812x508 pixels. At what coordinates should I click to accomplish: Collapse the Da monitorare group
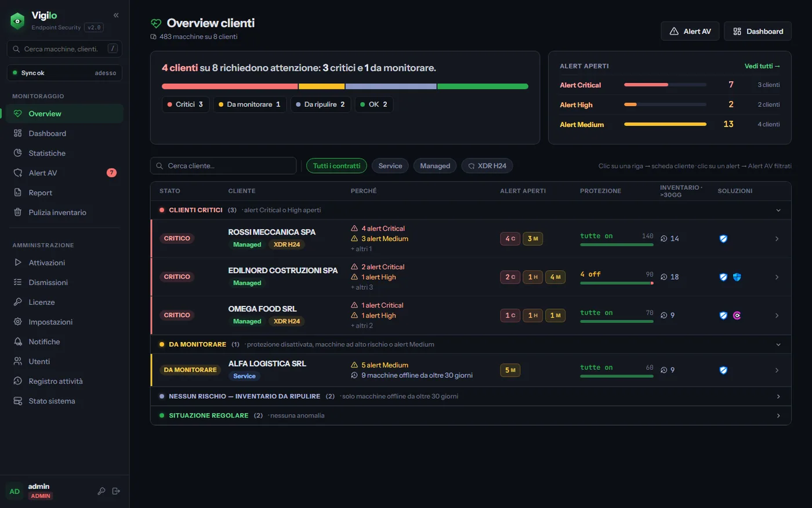point(778,344)
